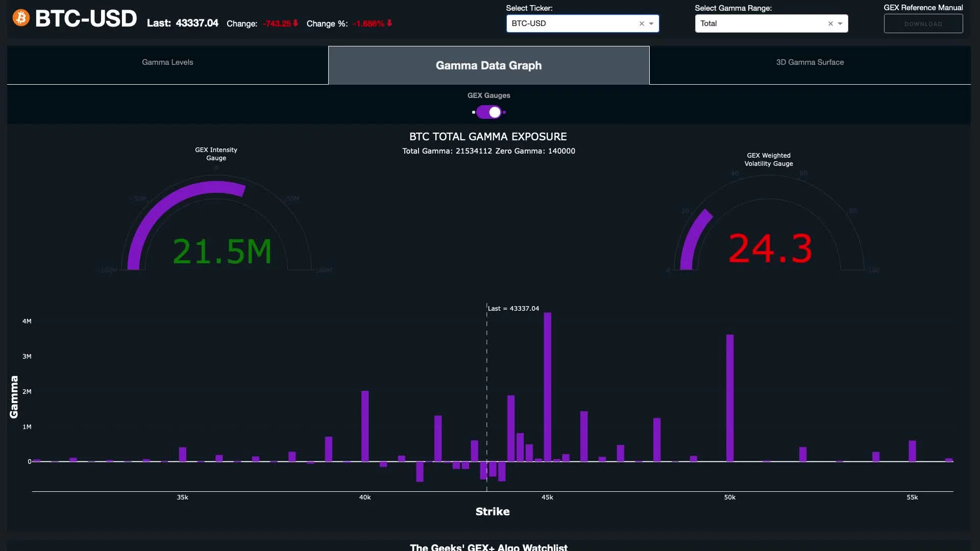The width and height of the screenshot is (980, 551).
Task: Clear the BTC-USD ticker selection
Action: [x=642, y=23]
